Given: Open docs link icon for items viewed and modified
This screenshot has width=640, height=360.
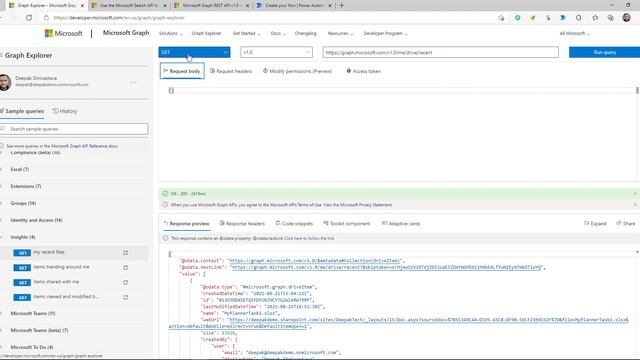Looking at the screenshot, I should point(125,297).
